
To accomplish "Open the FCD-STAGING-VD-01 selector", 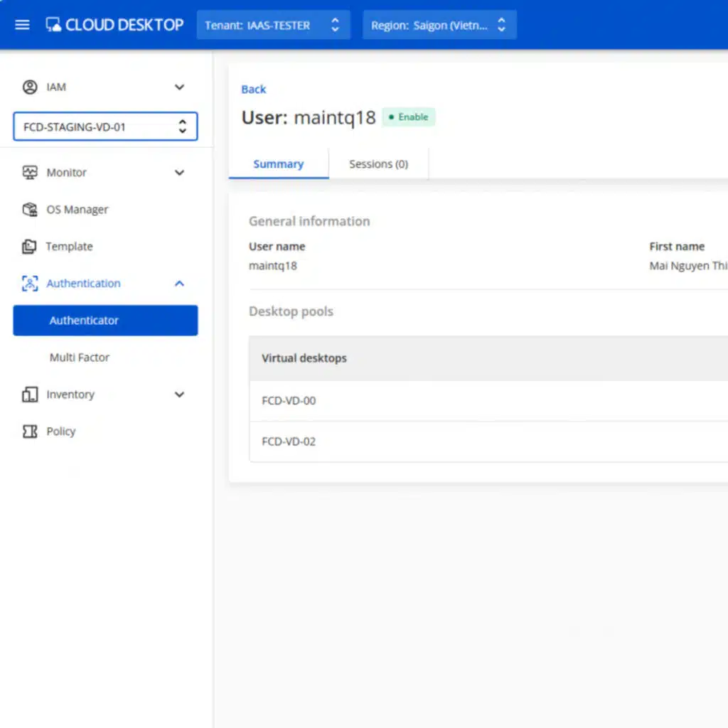I will coord(105,126).
